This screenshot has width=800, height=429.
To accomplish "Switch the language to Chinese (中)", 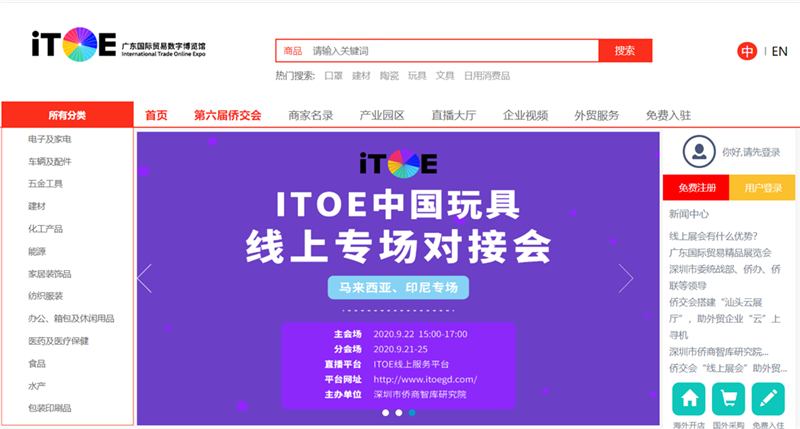I will (x=747, y=51).
